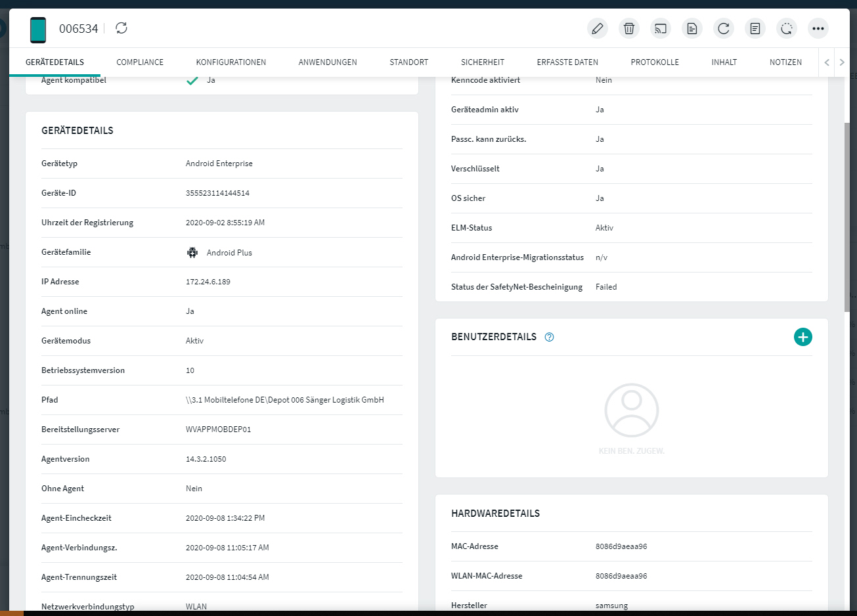
Task: Switch to the Compliance tab
Action: [x=140, y=62]
